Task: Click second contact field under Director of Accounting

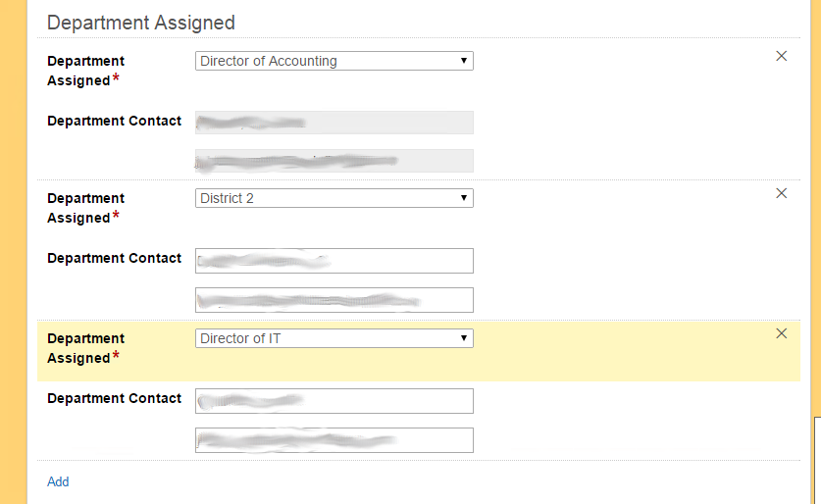Action: pyautogui.click(x=334, y=161)
